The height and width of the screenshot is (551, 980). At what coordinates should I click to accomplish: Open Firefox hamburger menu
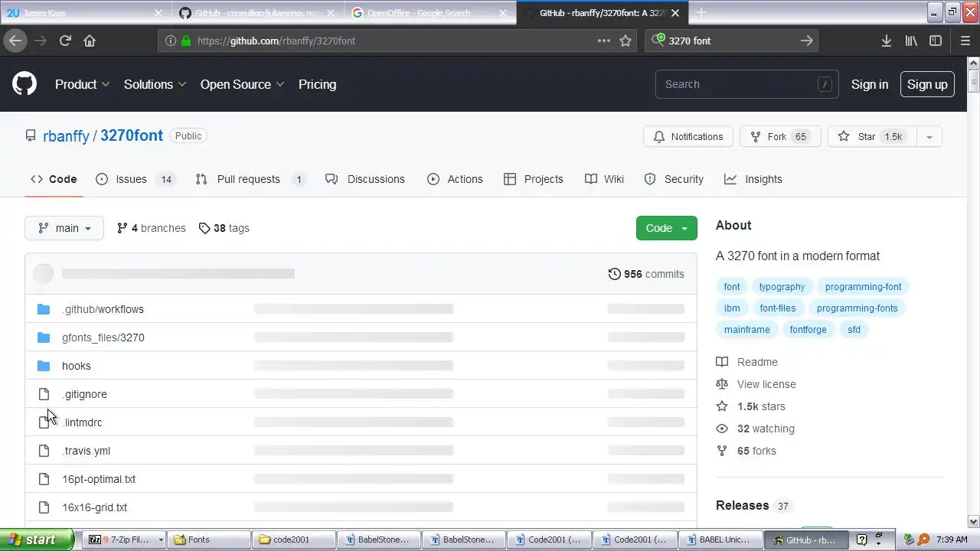965,41
